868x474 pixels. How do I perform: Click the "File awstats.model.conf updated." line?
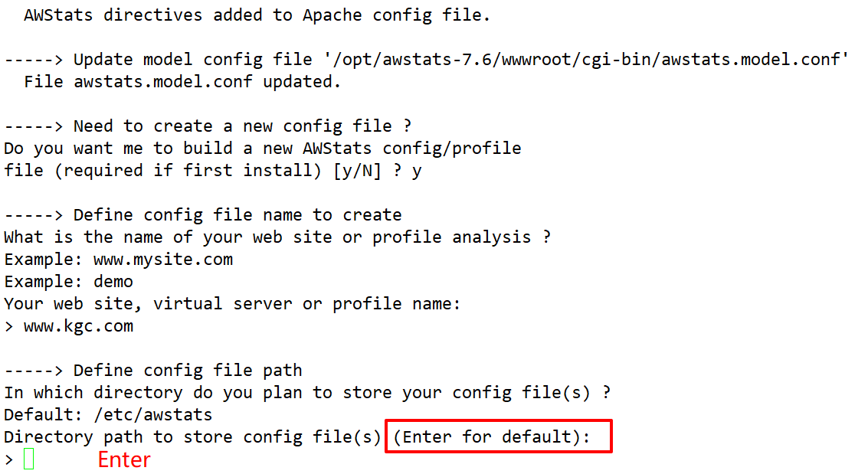[182, 82]
